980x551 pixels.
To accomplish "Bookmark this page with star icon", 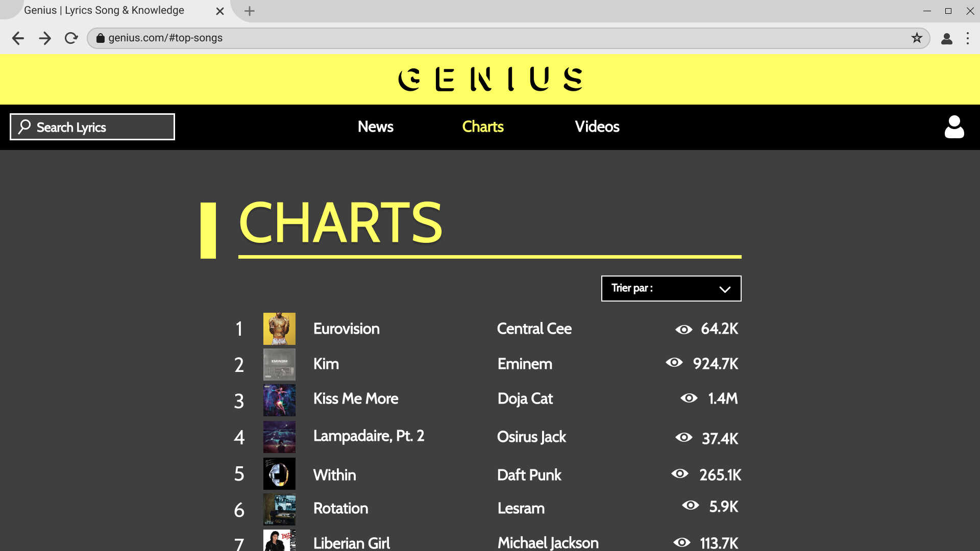I will click(917, 38).
